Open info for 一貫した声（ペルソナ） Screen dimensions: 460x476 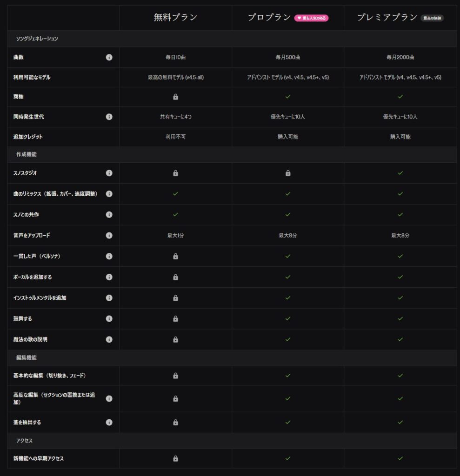click(x=109, y=256)
